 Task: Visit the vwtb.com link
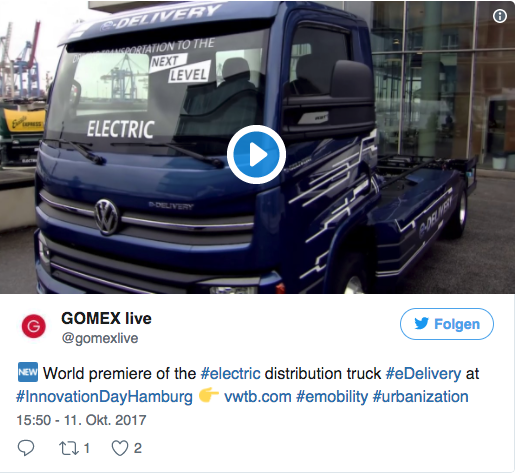click(258, 397)
